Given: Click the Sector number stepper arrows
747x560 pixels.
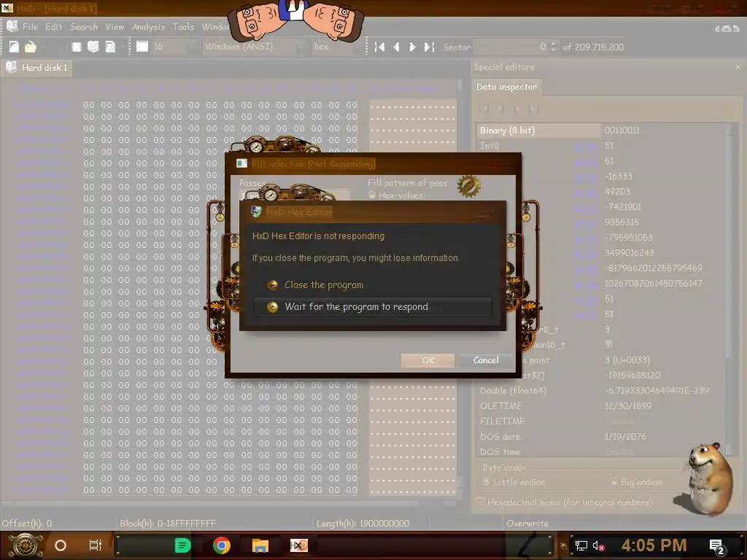Looking at the screenshot, I should pos(553,47).
